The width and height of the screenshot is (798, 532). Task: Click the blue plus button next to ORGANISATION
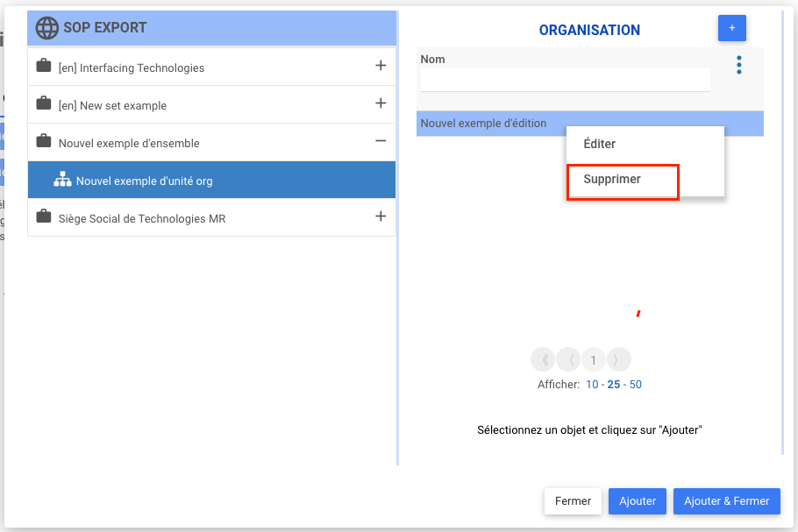731,28
